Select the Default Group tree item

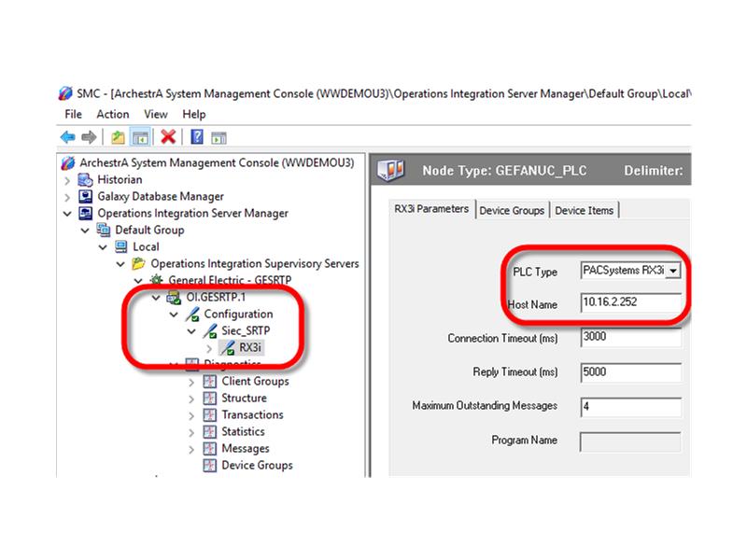click(x=149, y=230)
